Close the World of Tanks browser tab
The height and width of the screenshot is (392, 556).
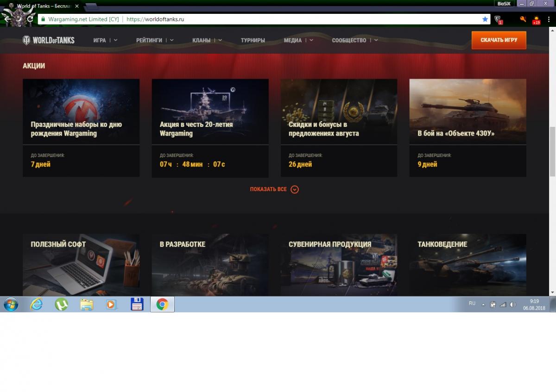point(77,6)
